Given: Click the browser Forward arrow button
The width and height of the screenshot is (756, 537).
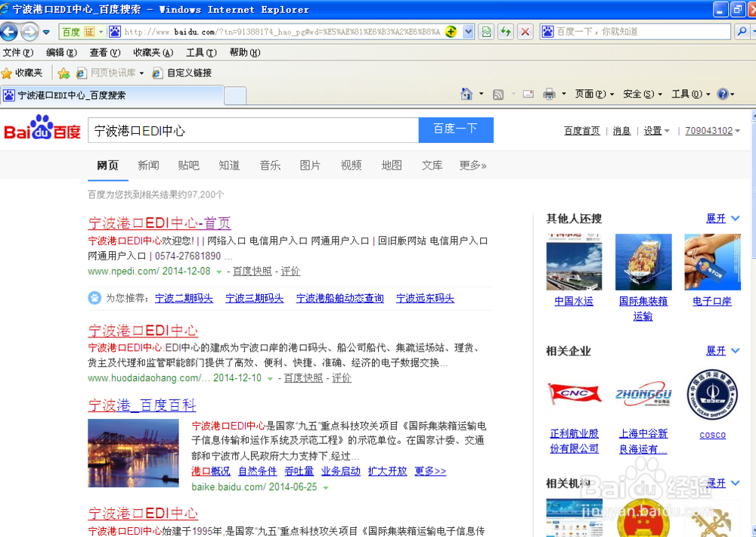Looking at the screenshot, I should (x=29, y=33).
